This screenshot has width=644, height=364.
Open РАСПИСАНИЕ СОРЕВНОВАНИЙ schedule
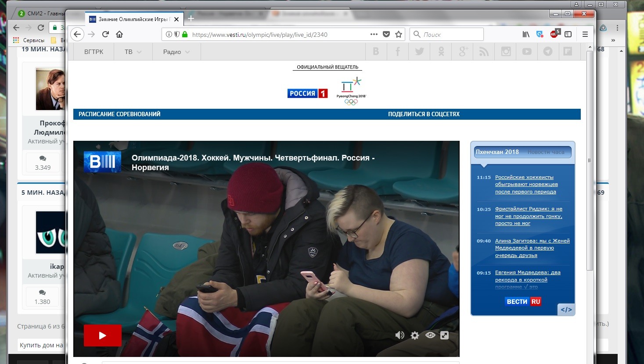pyautogui.click(x=119, y=114)
